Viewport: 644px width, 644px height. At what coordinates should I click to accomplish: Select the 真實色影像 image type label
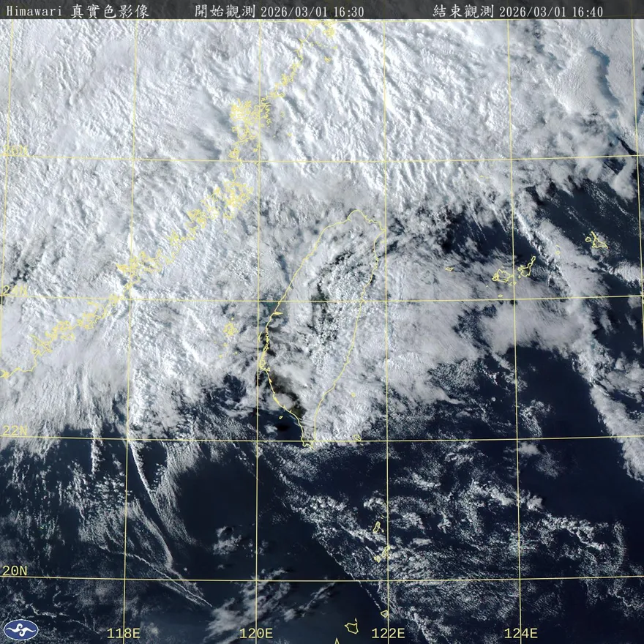110,11
